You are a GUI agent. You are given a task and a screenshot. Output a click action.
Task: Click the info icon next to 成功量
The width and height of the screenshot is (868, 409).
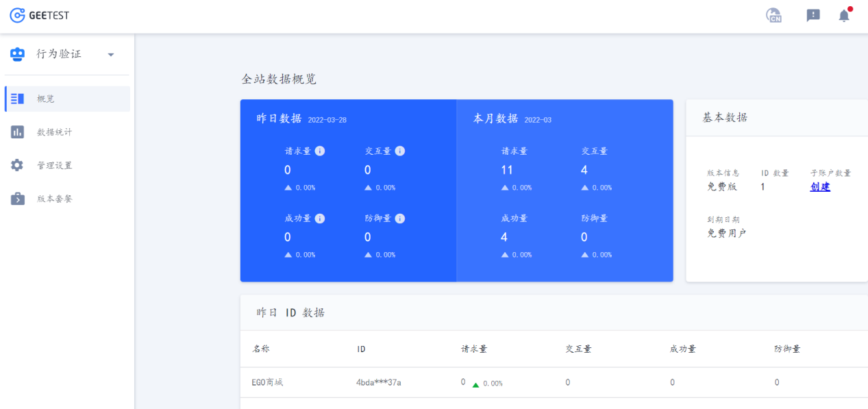click(320, 219)
